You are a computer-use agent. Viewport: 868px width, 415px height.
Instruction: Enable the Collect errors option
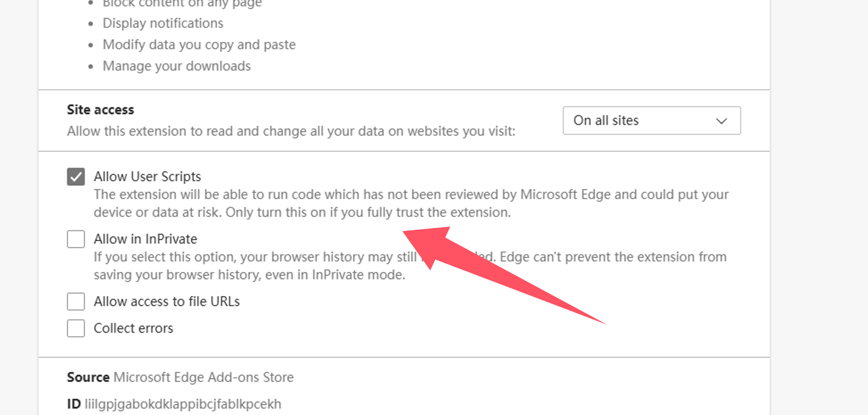[x=76, y=328]
